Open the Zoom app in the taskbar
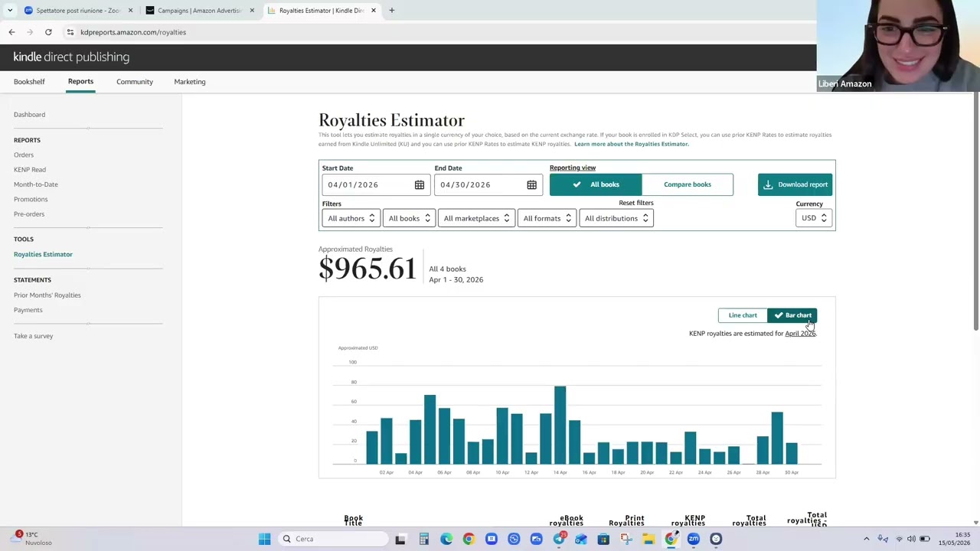Screen dimensions: 980x551 [x=693, y=539]
